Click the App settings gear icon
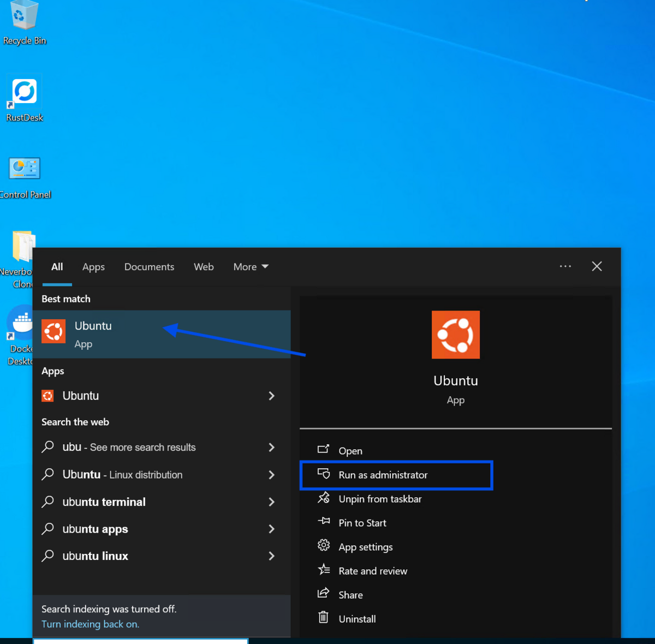The width and height of the screenshot is (655, 644). [324, 546]
